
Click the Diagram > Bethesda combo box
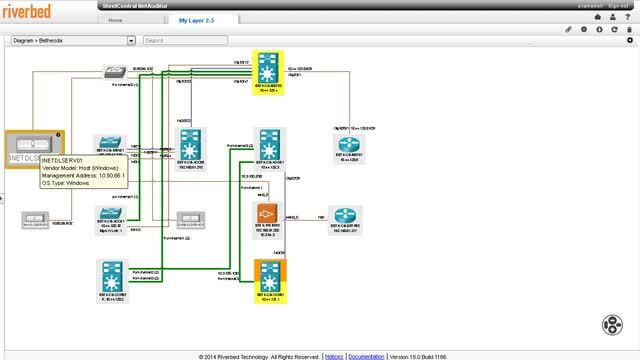pyautogui.click(x=73, y=40)
